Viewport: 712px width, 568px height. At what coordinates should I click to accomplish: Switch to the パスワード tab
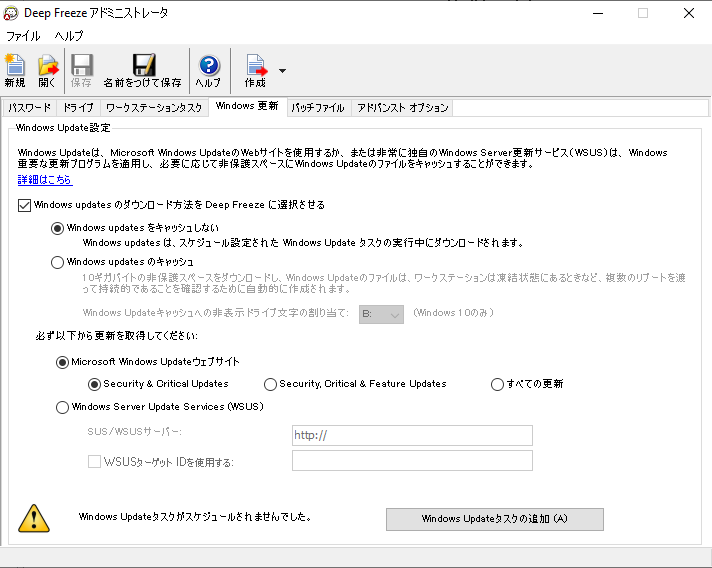[x=30, y=108]
